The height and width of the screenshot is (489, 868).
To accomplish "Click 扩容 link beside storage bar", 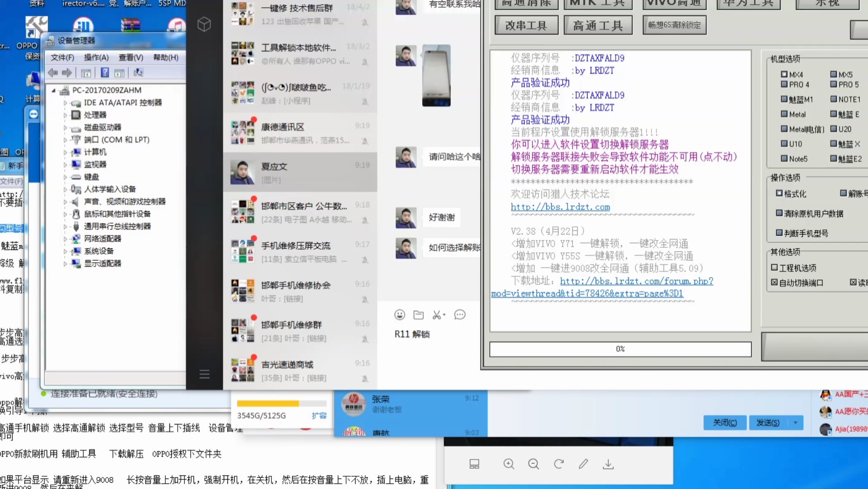I will (319, 416).
